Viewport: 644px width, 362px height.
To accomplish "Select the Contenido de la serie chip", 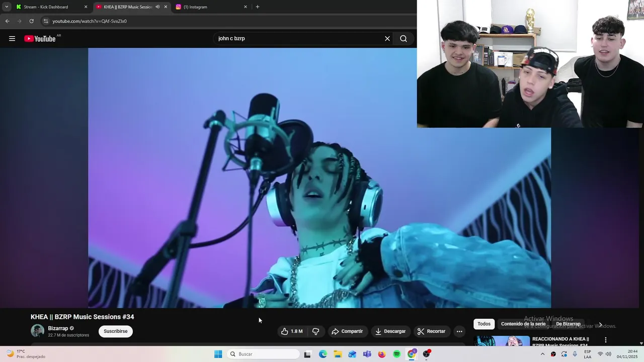I will click(523, 324).
